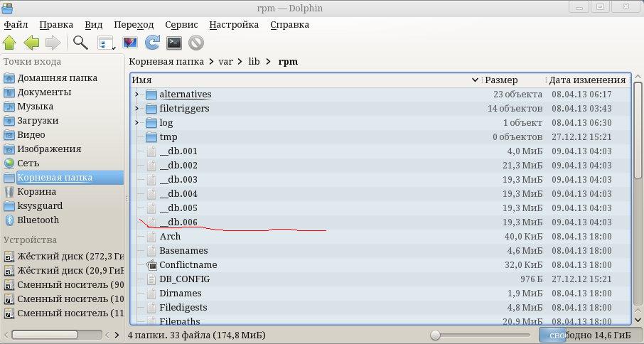The height and width of the screenshot is (344, 644).
Task: Select file __db.004
Action: [178, 194]
